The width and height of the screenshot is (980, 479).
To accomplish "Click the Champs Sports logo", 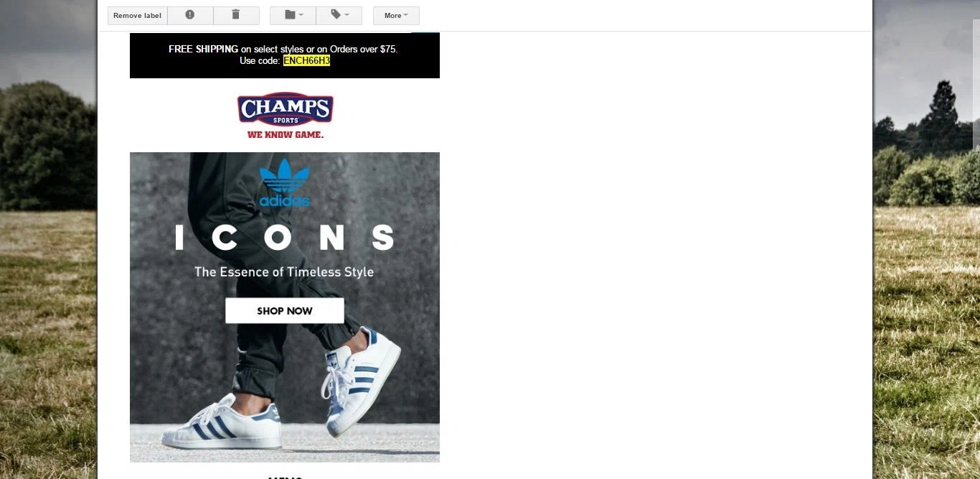I will click(286, 109).
